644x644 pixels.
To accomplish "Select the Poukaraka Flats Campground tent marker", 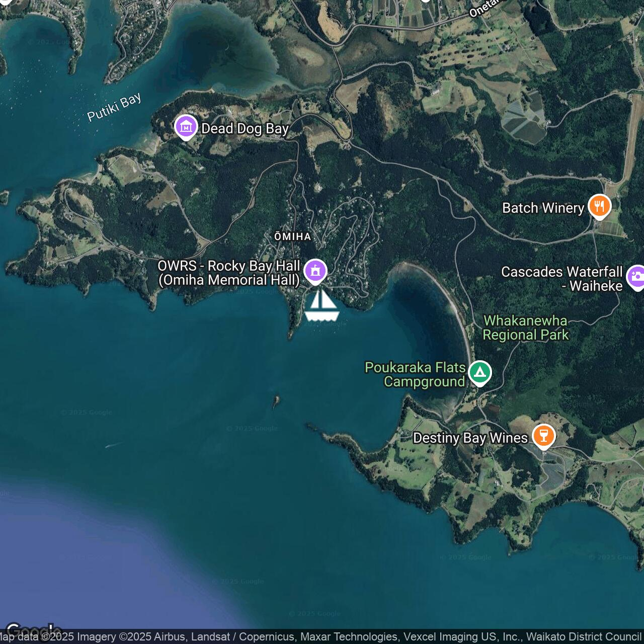I will click(479, 373).
